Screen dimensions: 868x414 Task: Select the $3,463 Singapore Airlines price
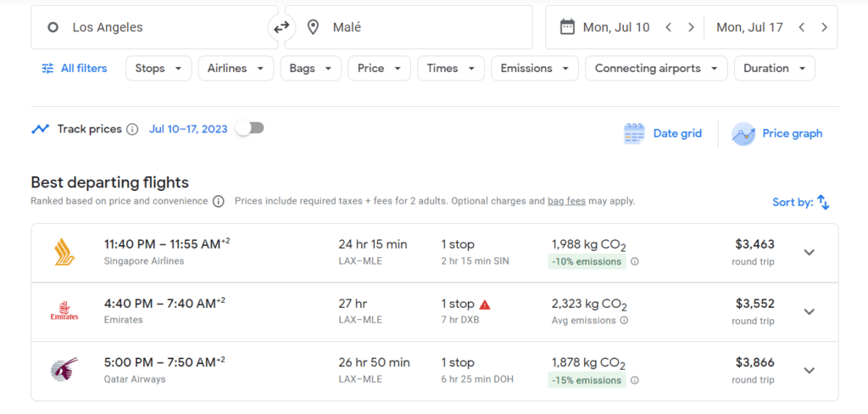pos(754,244)
